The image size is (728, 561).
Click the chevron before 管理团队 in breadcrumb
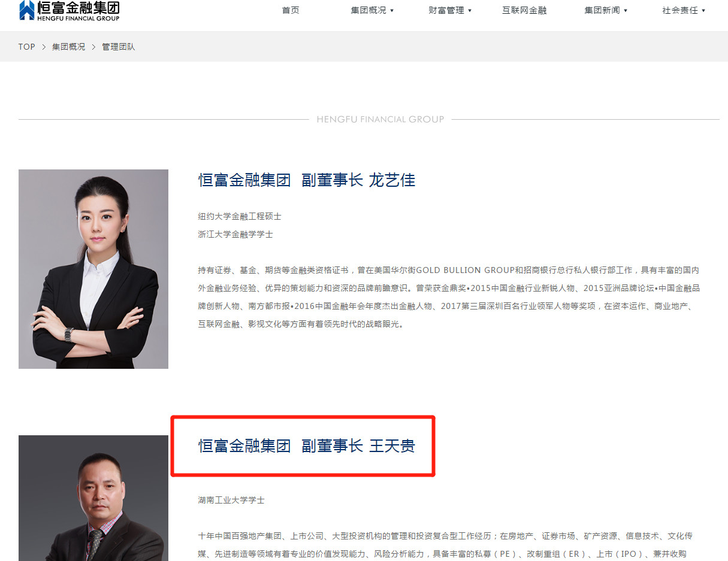coord(93,47)
